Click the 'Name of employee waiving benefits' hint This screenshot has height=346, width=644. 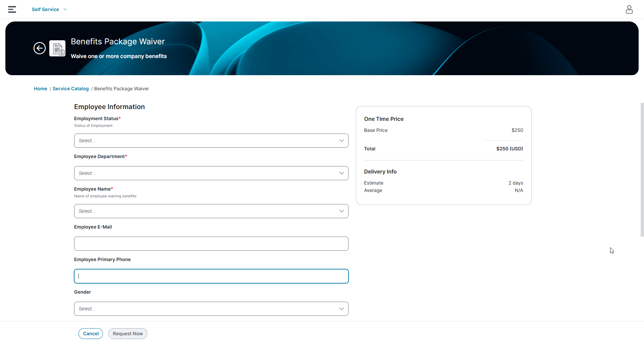click(105, 196)
